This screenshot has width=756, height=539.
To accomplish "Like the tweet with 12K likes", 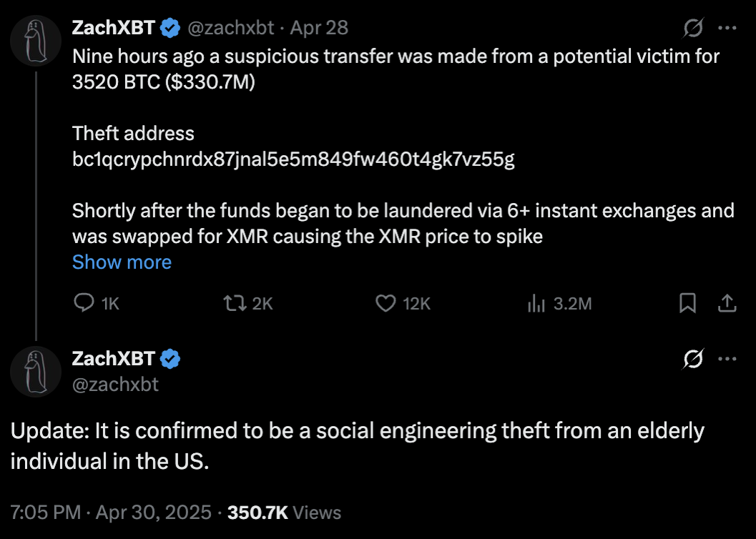I will (x=386, y=304).
